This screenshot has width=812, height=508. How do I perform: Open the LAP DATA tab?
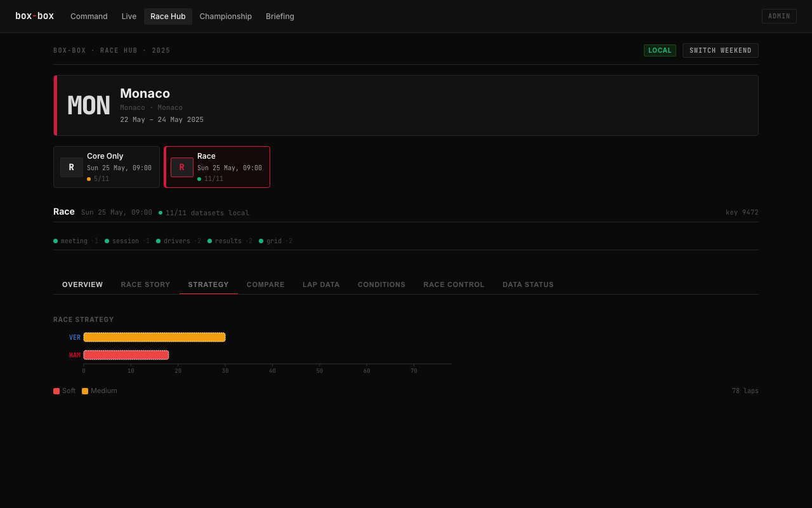pyautogui.click(x=321, y=284)
